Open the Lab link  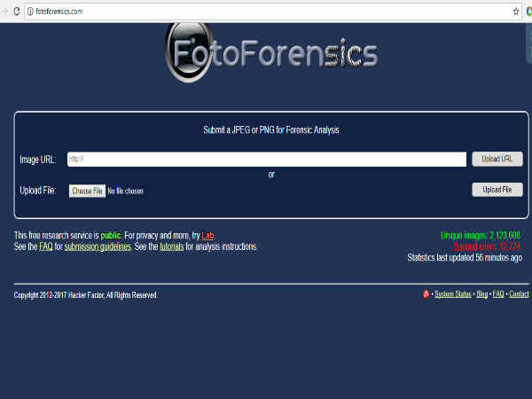207,236
